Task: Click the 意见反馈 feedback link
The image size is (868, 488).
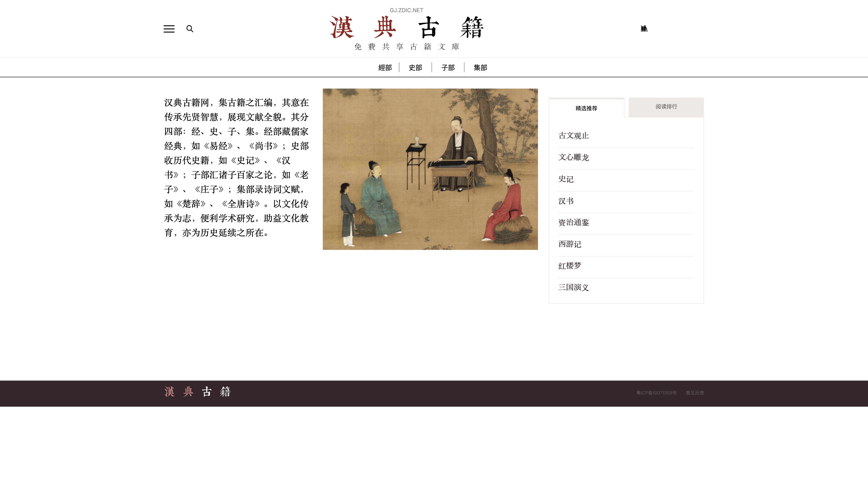Action: pos(694,393)
